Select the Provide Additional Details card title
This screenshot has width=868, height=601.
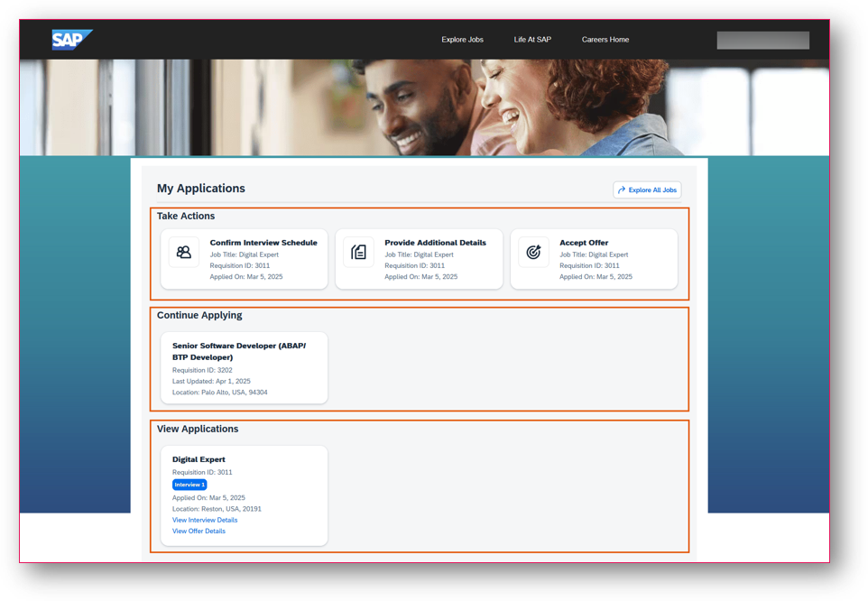coord(435,243)
